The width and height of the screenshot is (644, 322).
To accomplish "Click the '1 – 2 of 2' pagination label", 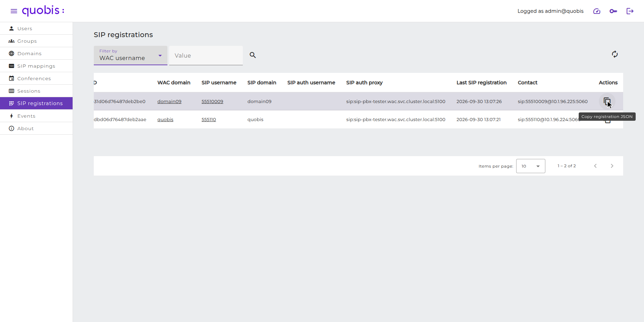I will click(567, 166).
